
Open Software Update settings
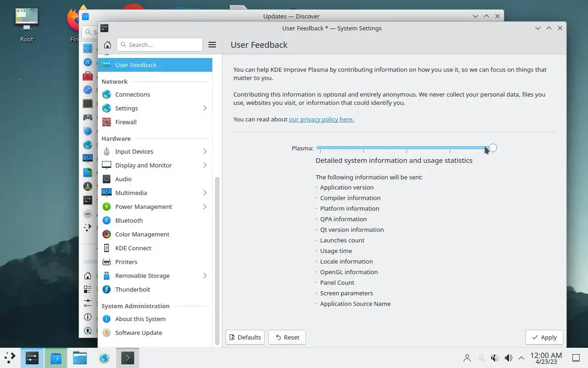pos(155,333)
